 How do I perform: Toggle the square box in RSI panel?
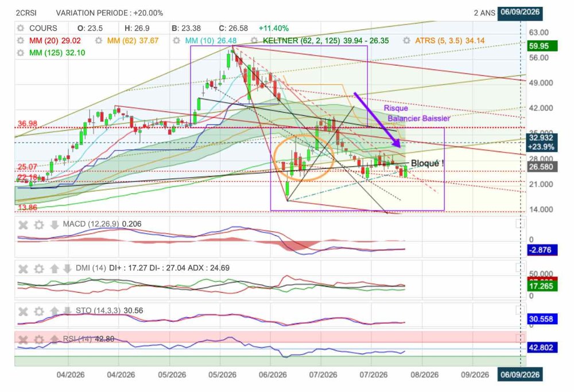520,338
